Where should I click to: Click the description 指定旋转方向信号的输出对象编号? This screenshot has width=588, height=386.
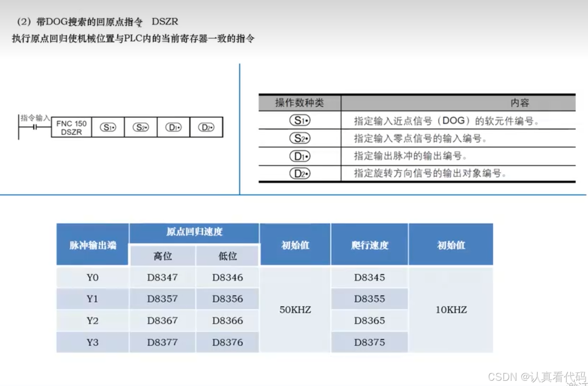point(430,174)
